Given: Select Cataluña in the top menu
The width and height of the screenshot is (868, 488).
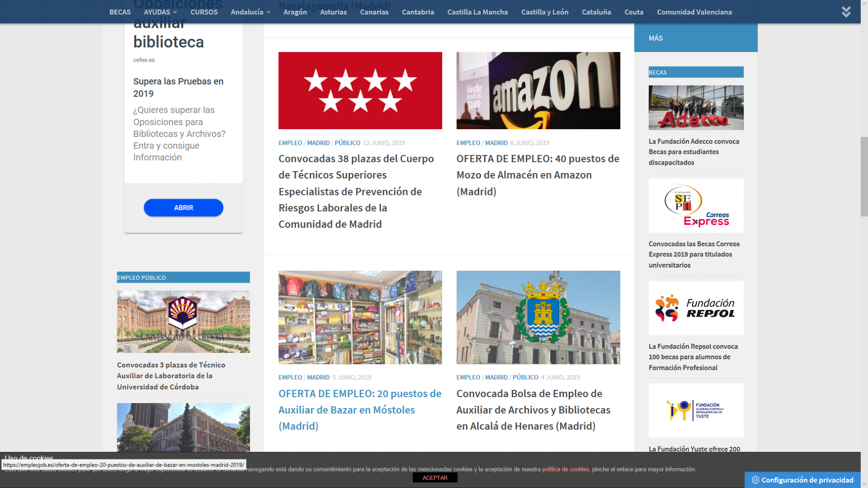Looking at the screenshot, I should [x=596, y=12].
